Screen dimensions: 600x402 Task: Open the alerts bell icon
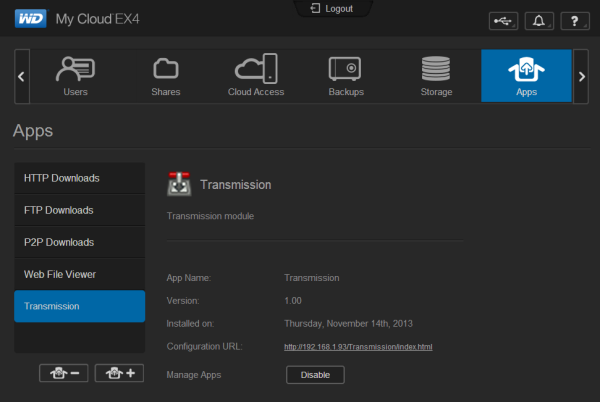(539, 21)
